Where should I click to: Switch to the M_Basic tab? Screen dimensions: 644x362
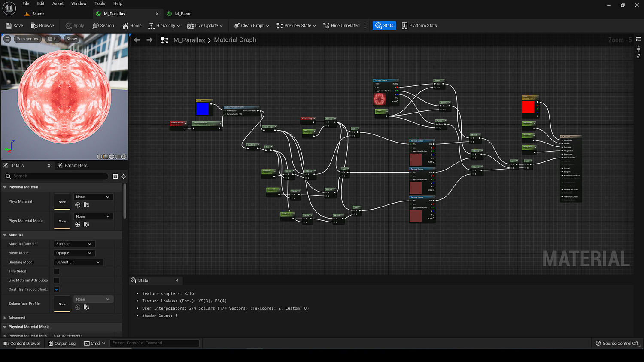pyautogui.click(x=183, y=14)
